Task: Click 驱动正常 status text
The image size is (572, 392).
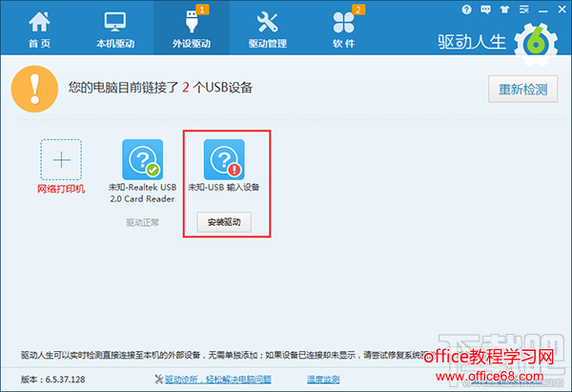Action: point(142,222)
